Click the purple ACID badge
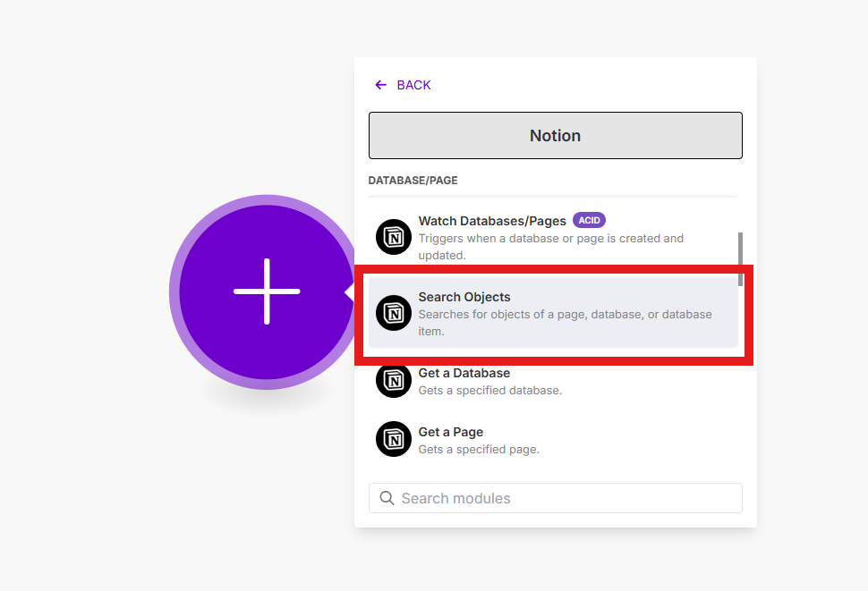 click(590, 220)
